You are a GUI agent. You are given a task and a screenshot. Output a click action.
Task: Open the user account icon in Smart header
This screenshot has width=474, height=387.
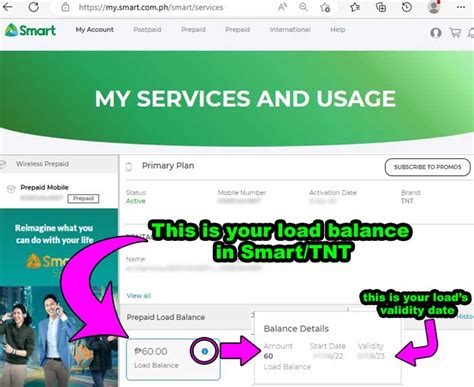[x=436, y=33]
